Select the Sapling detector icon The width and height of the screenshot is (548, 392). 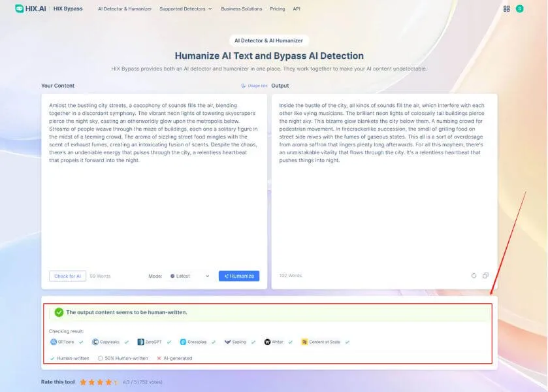pyautogui.click(x=228, y=341)
